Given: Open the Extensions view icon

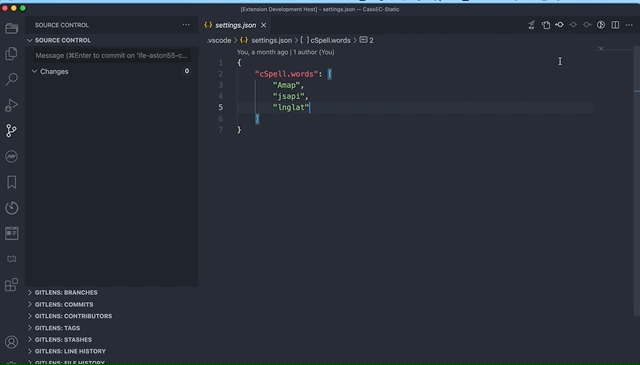Looking at the screenshot, I should pyautogui.click(x=11, y=285).
